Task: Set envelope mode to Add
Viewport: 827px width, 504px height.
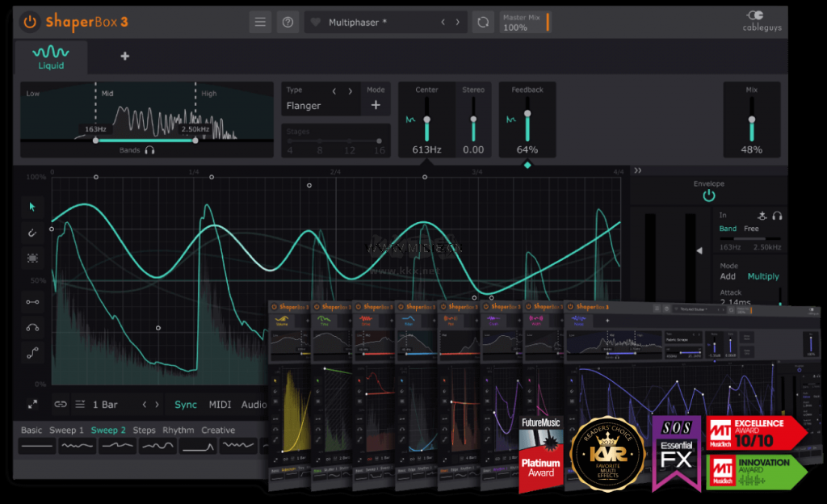Action: [x=728, y=276]
